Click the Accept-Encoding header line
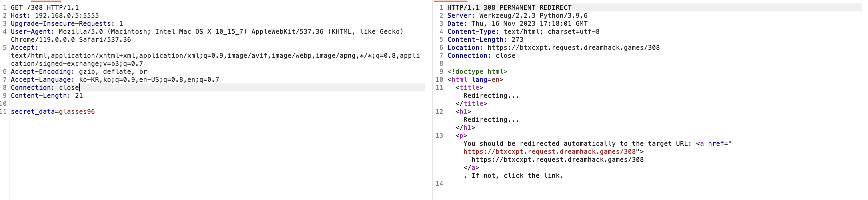The width and height of the screenshot is (868, 200). click(79, 72)
